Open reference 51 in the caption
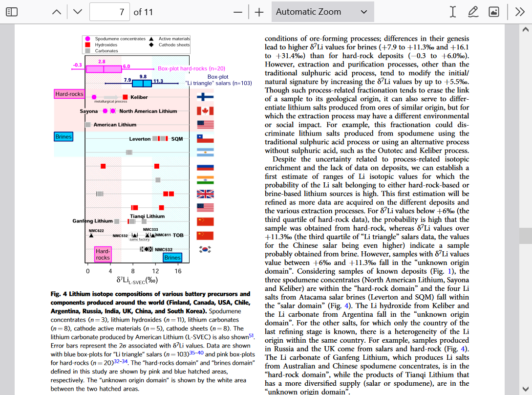Image resolution: width=532 pixels, height=395 pixels. [251, 336]
